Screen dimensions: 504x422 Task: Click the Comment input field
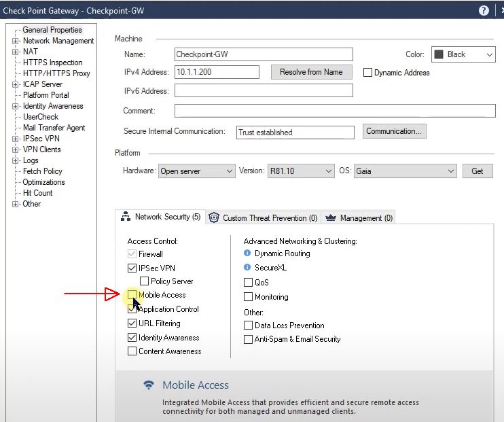[335, 111]
